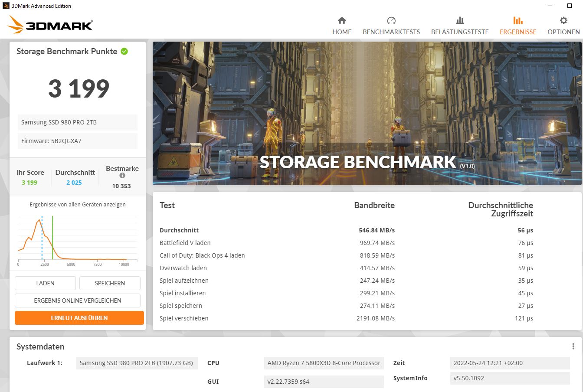Screen dimensions: 583x392
Task: Click the SystemInfo version v5.50.1092
Action: click(510, 378)
